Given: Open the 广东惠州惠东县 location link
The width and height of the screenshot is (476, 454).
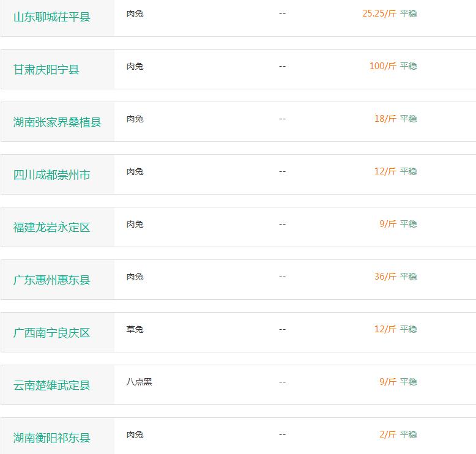Looking at the screenshot, I should (x=51, y=280).
